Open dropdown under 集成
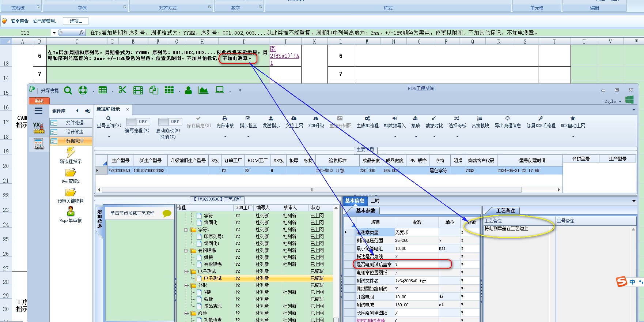The height and width of the screenshot is (322, 644). point(416,137)
